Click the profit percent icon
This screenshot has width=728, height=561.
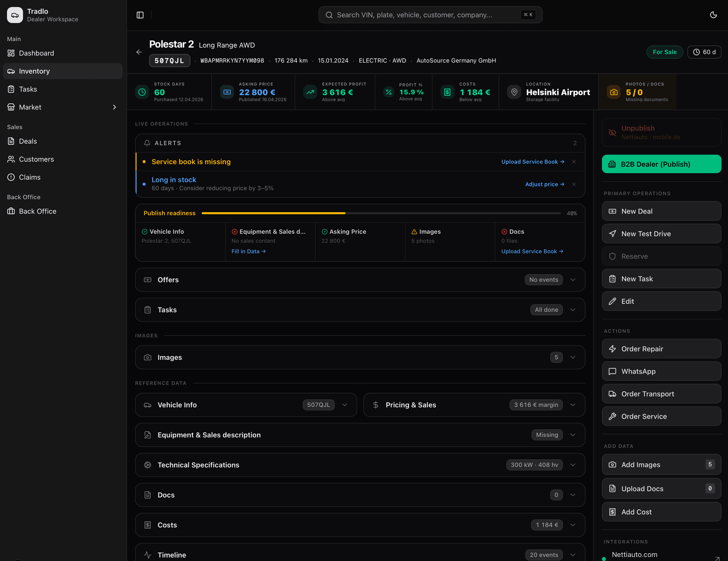(389, 92)
